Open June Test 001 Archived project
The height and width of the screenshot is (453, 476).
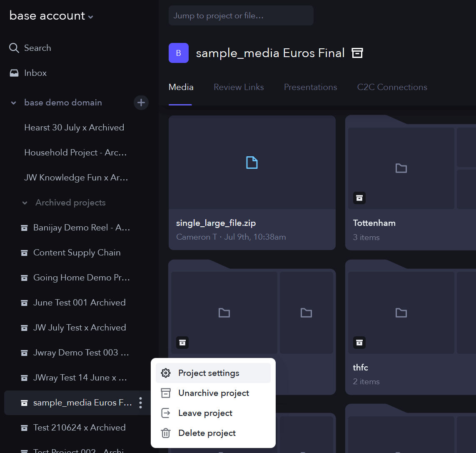79,303
